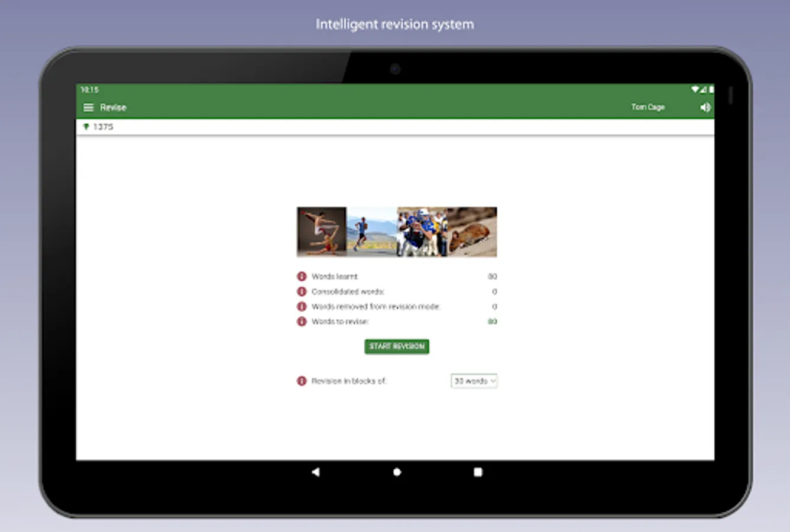This screenshot has width=790, height=532.
Task: Tap the Revision in blocks of label
Action: point(349,381)
